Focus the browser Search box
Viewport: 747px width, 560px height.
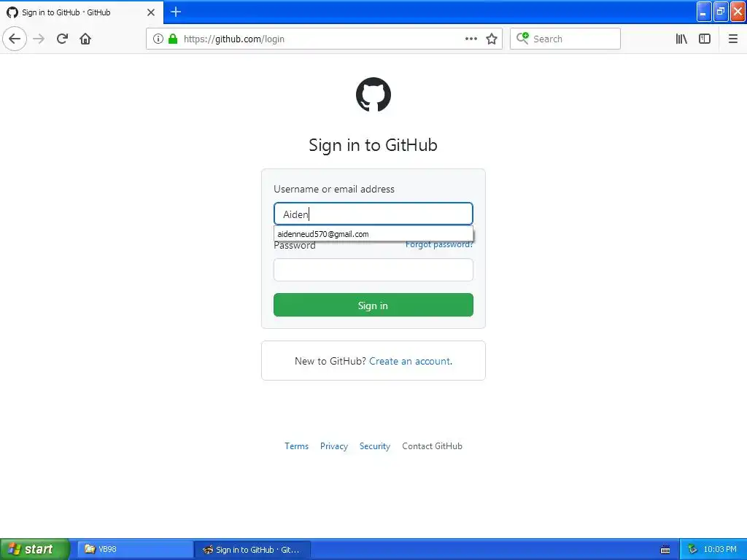click(565, 39)
